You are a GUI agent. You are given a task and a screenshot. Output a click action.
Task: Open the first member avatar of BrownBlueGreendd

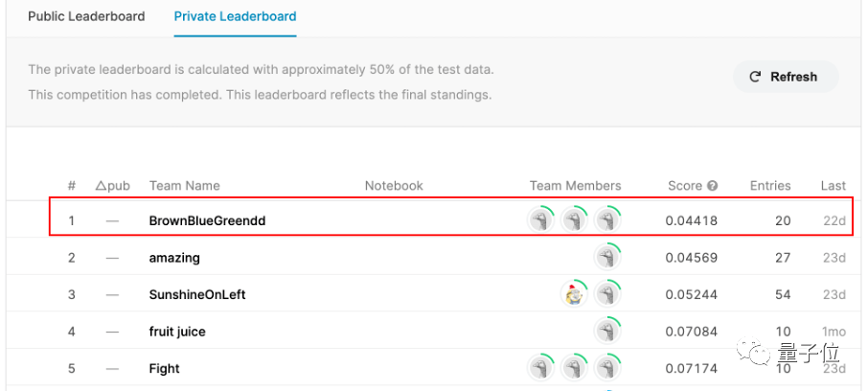[541, 220]
